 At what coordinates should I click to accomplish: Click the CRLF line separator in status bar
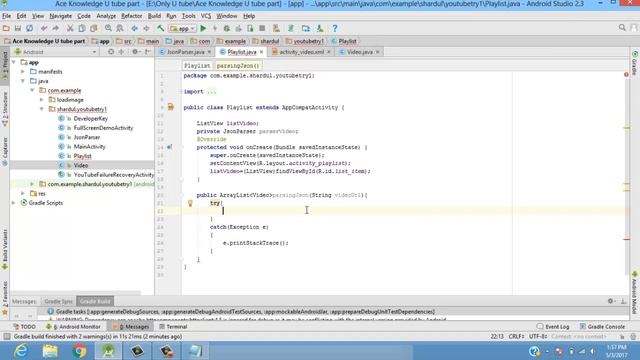pos(516,336)
